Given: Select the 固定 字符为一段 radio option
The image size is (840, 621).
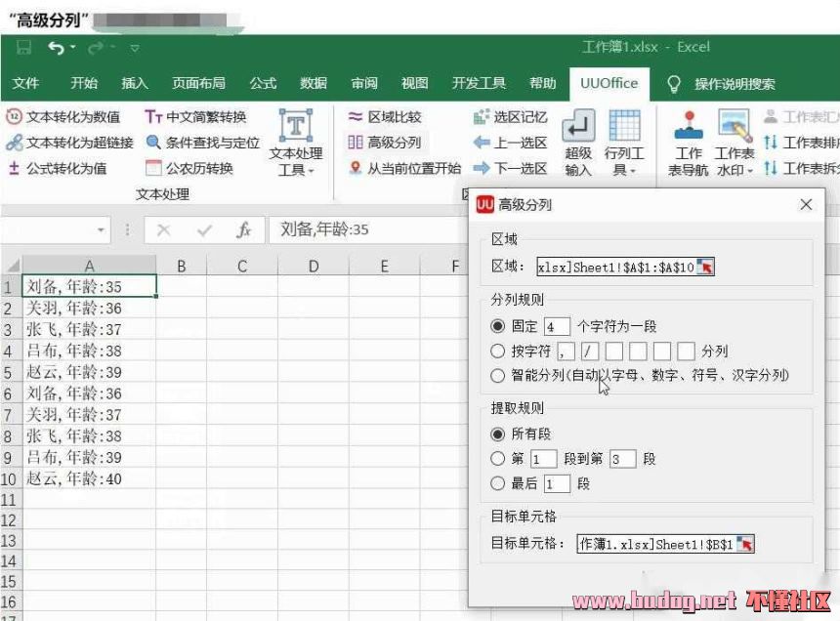Looking at the screenshot, I should click(x=498, y=326).
